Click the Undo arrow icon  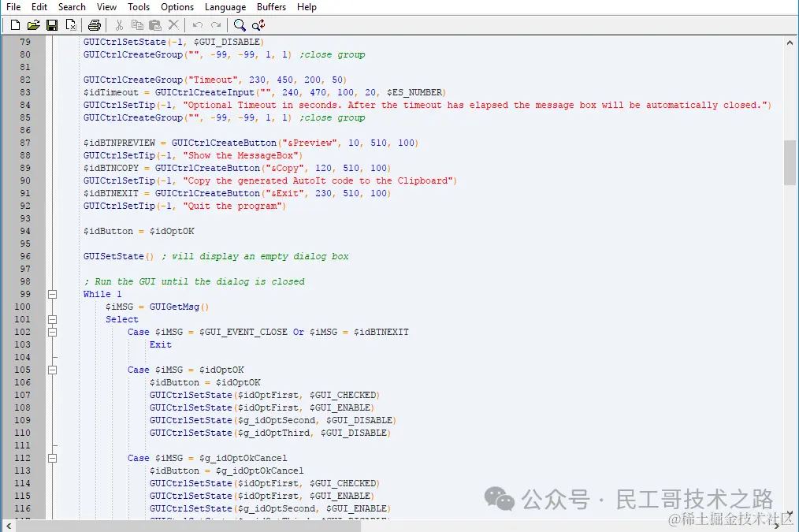198,24
